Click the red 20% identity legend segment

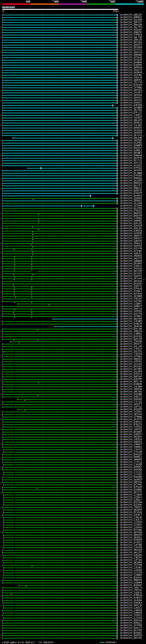click(x=16, y=4)
